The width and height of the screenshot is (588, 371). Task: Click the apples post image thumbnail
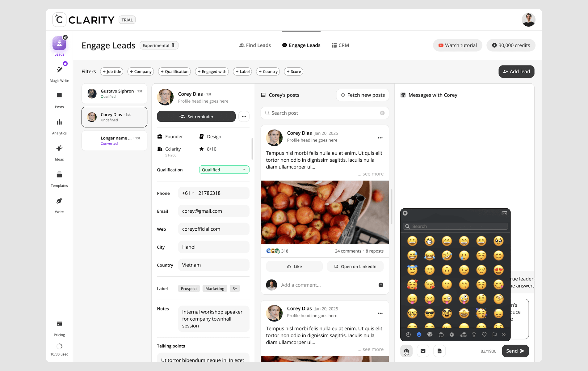(x=325, y=212)
